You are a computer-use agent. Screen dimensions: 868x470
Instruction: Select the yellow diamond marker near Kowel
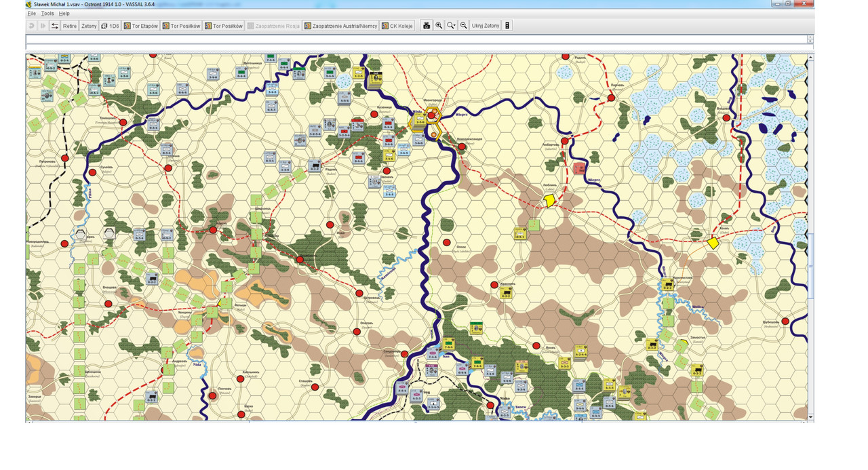[x=713, y=242]
